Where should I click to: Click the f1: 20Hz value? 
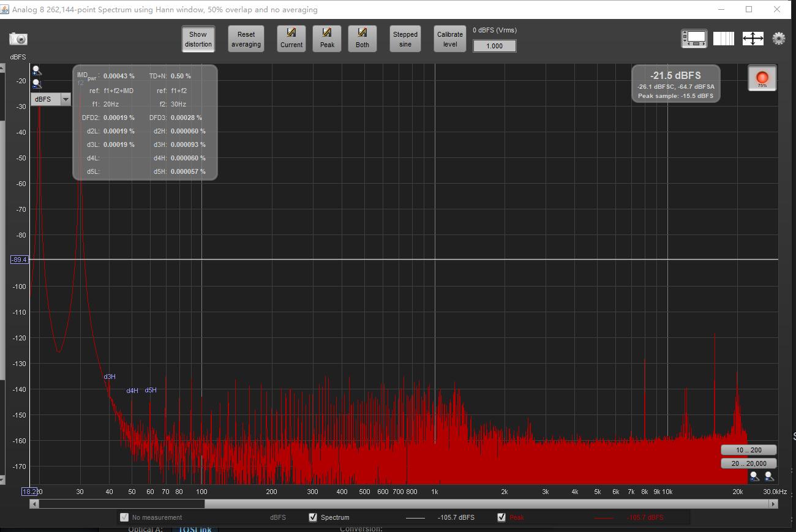pos(111,104)
